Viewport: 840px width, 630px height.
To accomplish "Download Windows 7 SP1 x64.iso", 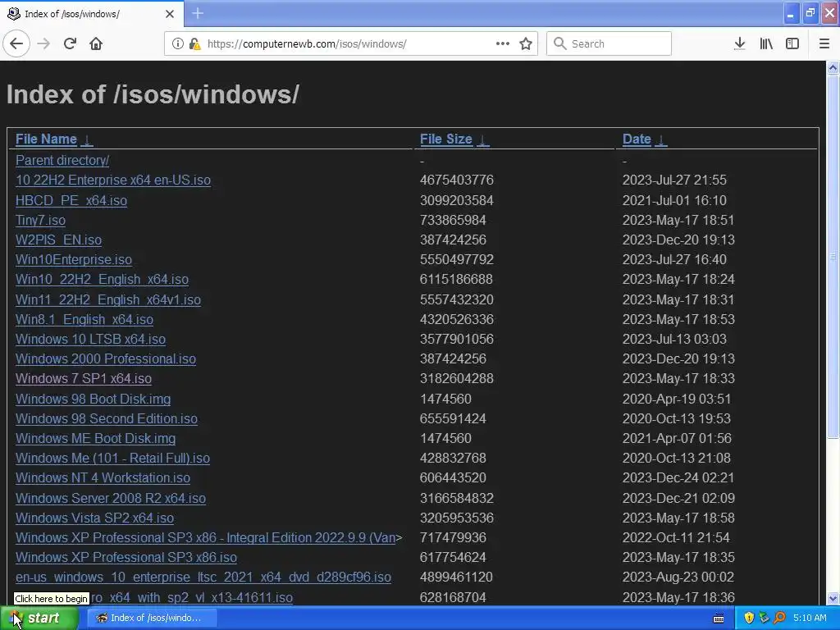I will pyautogui.click(x=84, y=379).
